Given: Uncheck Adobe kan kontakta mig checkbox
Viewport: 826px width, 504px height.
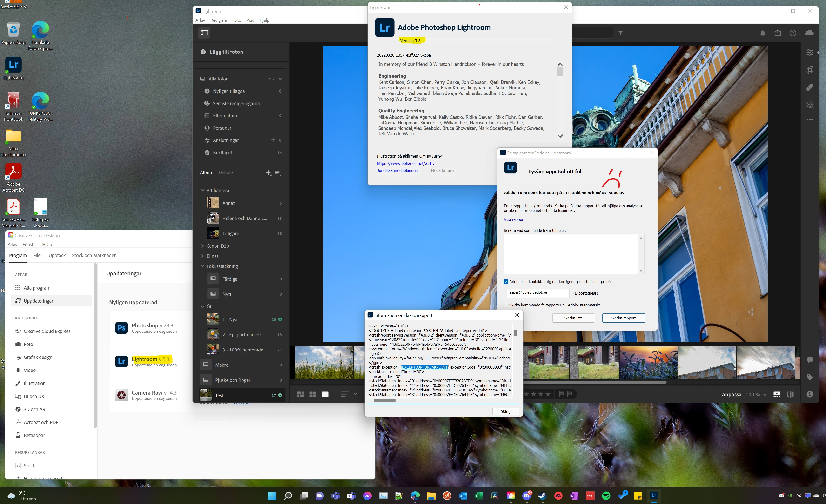Looking at the screenshot, I should pyautogui.click(x=506, y=282).
